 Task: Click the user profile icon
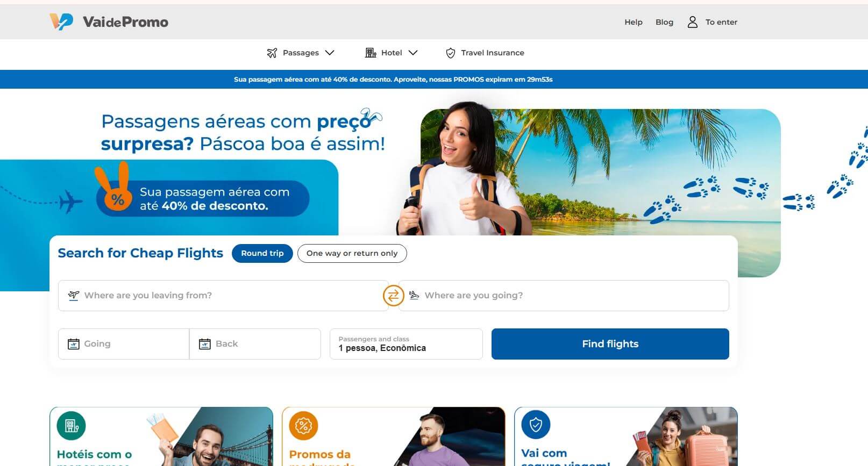click(x=692, y=22)
